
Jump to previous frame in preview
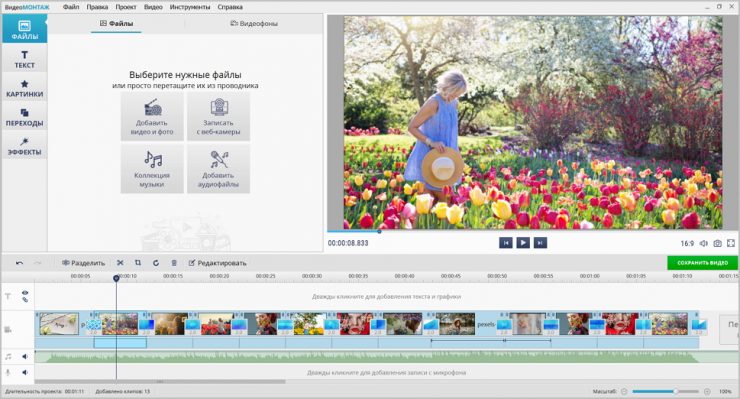(505, 243)
